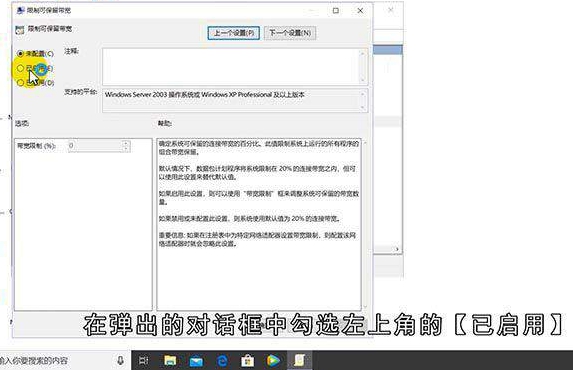The width and height of the screenshot is (573, 370).
Task: Open the video player app on taskbar
Action: click(x=273, y=360)
